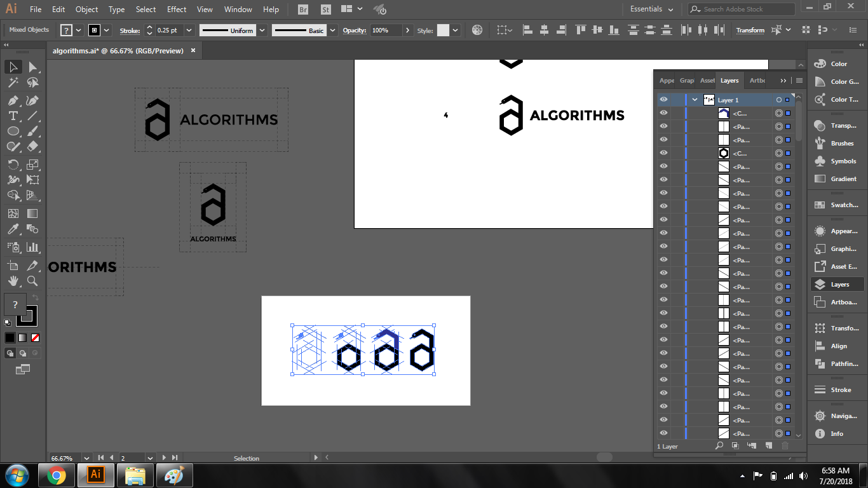This screenshot has height=488, width=868.
Task: Hide the hexagon thumbnail sublayer
Action: pos(663,153)
